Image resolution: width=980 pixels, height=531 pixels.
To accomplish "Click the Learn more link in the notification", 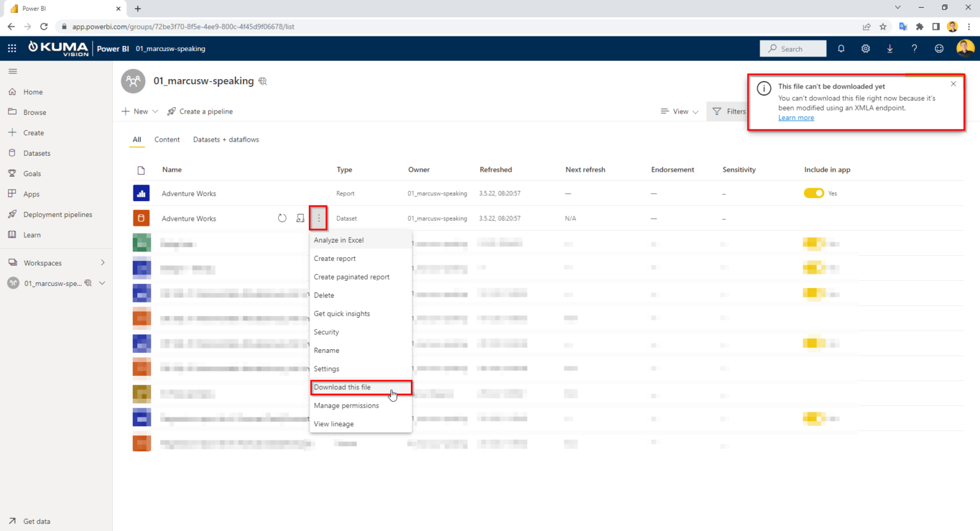I will pyautogui.click(x=796, y=117).
